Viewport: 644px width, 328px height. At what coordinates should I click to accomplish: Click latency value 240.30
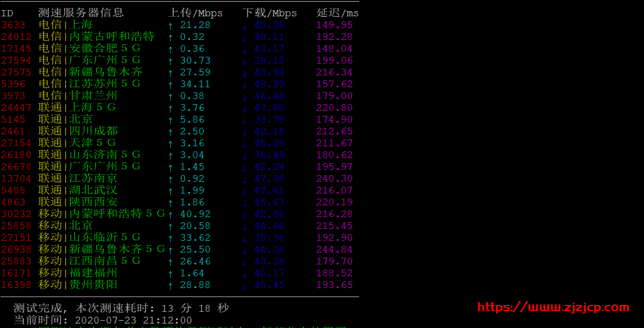pos(334,179)
